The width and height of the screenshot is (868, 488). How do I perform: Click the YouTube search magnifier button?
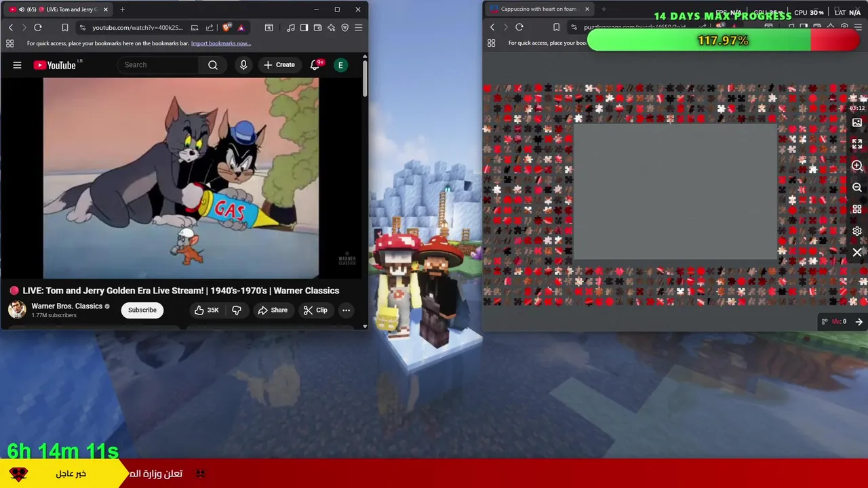pyautogui.click(x=213, y=65)
